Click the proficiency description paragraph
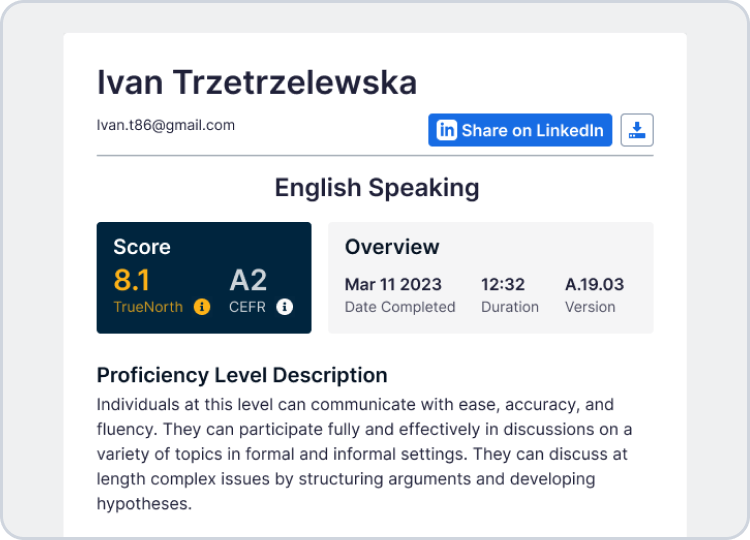 point(364,454)
